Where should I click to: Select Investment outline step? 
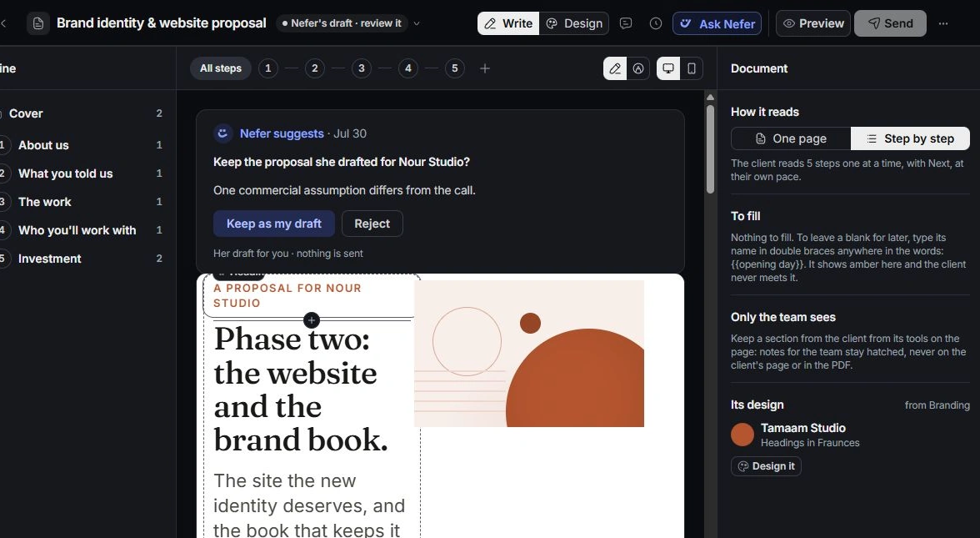[x=82, y=259]
